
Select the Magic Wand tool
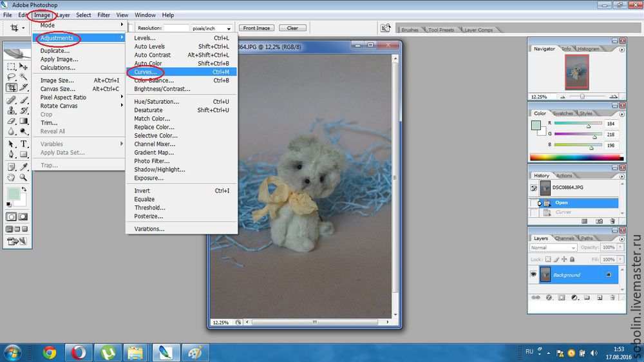point(24,77)
